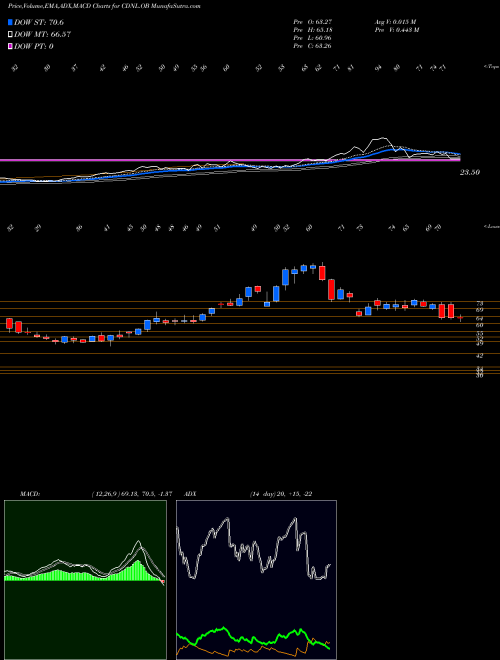Open the MACD histogram chart panel
Image resolution: width=500 pixels, height=660 pixels.
[85, 580]
